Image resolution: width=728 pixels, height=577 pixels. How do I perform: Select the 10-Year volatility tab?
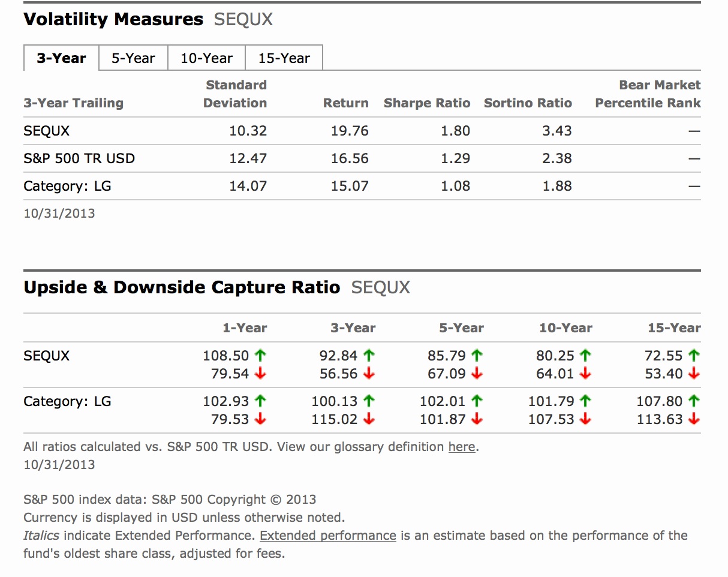pyautogui.click(x=206, y=58)
